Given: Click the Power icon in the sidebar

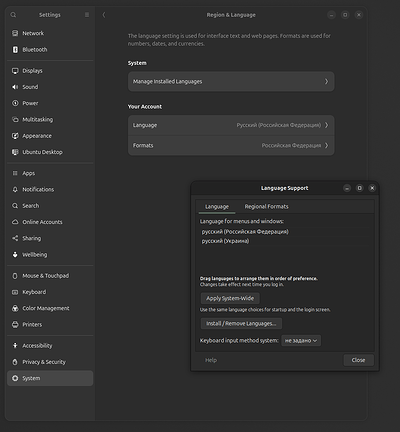Looking at the screenshot, I should pos(15,103).
